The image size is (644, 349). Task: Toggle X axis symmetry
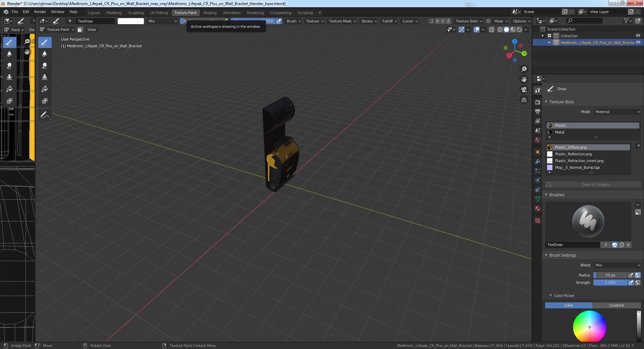click(437, 21)
